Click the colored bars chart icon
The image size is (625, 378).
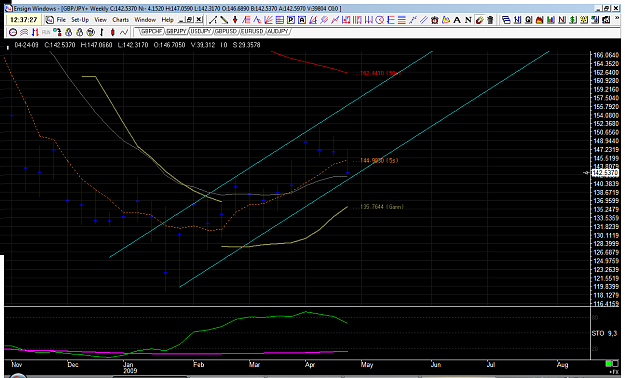coord(551,20)
